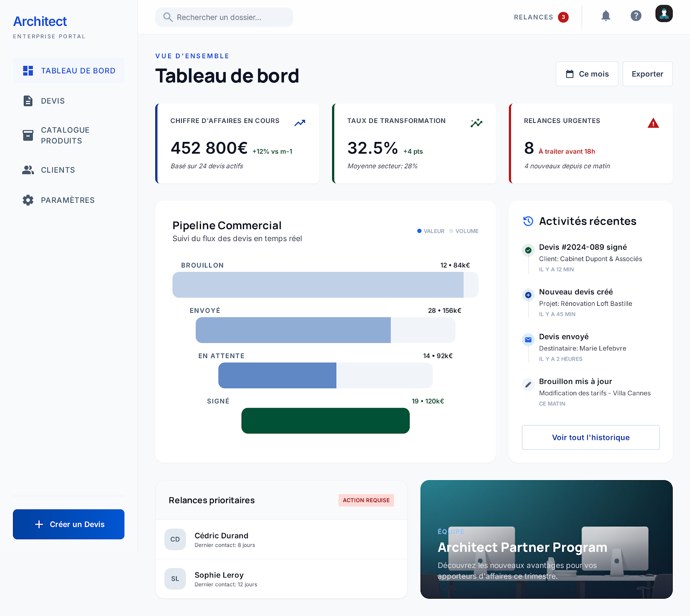This screenshot has width=690, height=616.
Task: Click the notification bell icon
Action: pos(605,16)
